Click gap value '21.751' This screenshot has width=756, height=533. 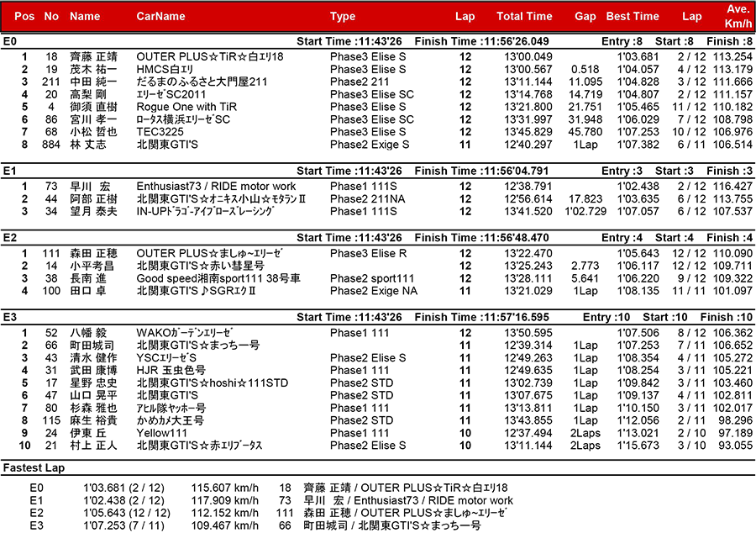coord(585,107)
